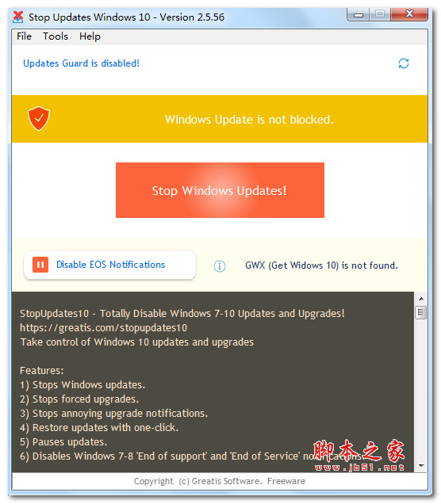Image resolution: width=441 pixels, height=504 pixels.
Task: Click the Updates Guard is disabled link
Action: [81, 63]
